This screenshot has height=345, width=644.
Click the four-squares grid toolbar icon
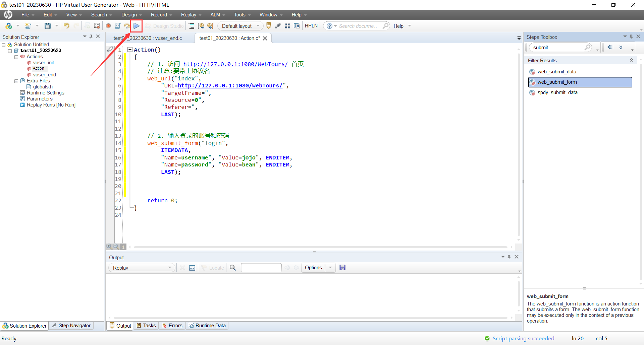pos(287,26)
